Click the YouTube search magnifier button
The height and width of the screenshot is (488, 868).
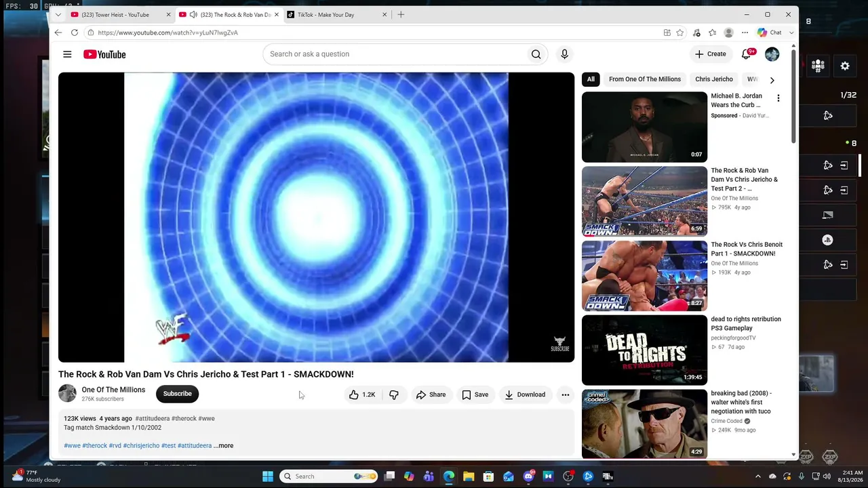pos(536,54)
